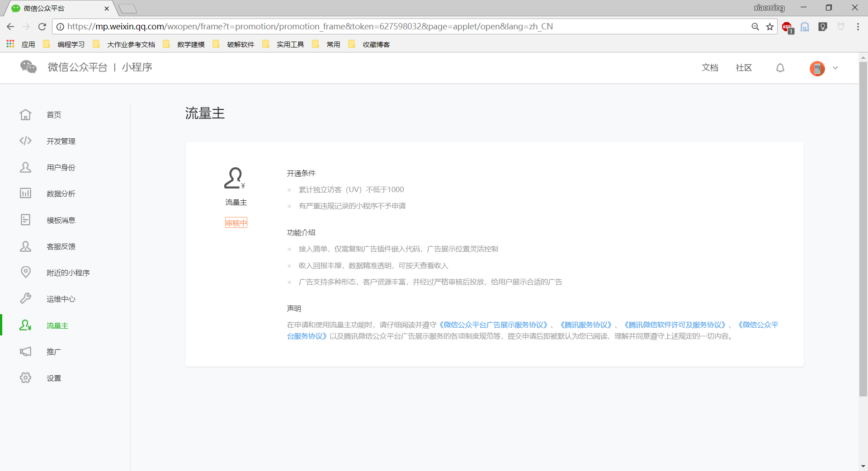Open 《微信公众平台广告展示服务协议》 link

click(494, 325)
